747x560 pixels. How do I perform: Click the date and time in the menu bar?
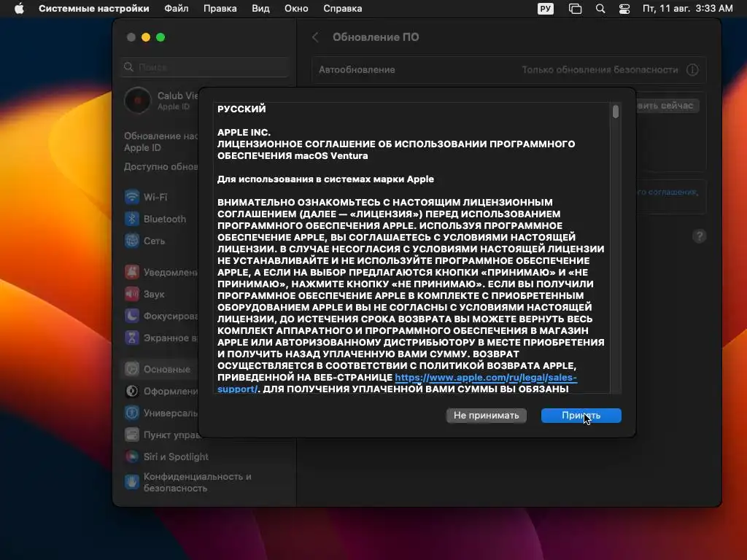[x=687, y=9]
